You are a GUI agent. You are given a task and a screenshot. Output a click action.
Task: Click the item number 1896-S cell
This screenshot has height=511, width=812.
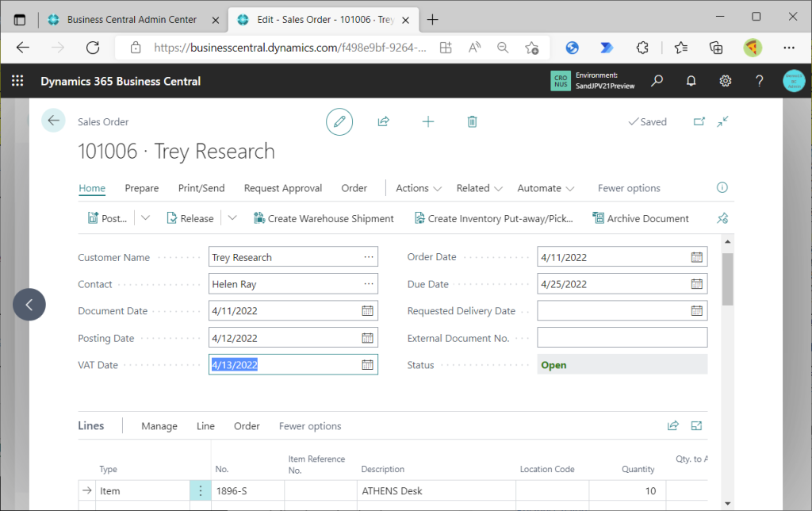pos(247,491)
